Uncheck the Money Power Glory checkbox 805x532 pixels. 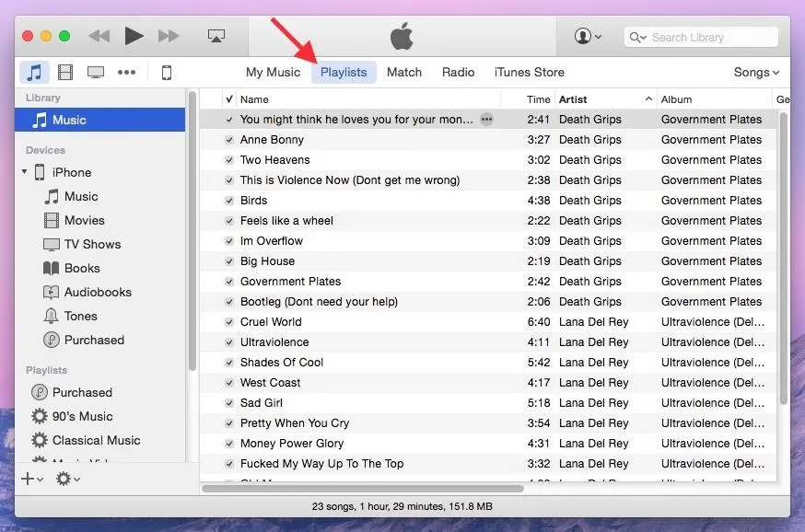coord(229,444)
